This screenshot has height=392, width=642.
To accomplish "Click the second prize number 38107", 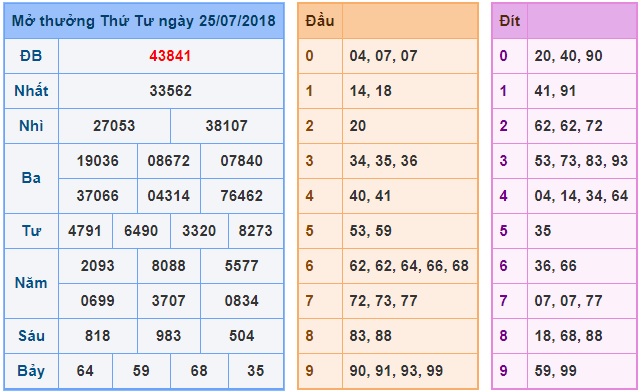I will tap(226, 126).
